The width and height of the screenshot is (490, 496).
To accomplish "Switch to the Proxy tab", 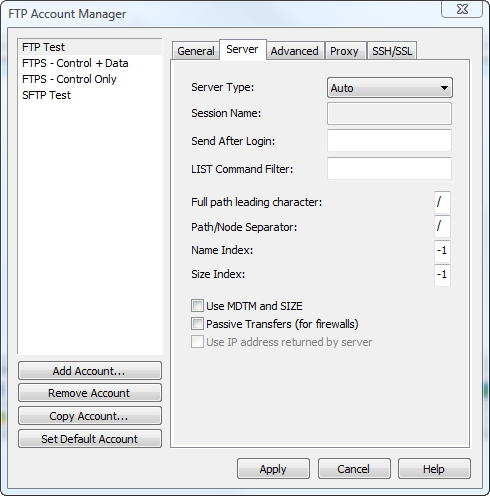I will [x=344, y=51].
